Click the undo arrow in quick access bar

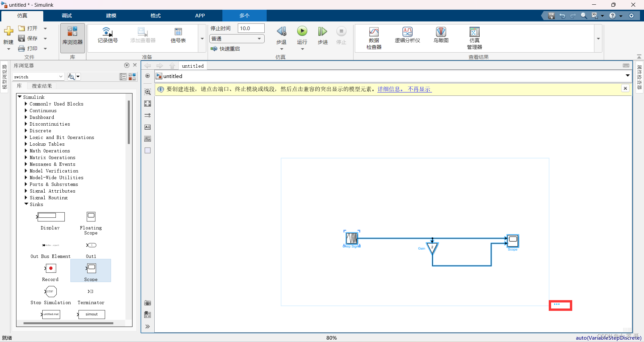(x=562, y=16)
